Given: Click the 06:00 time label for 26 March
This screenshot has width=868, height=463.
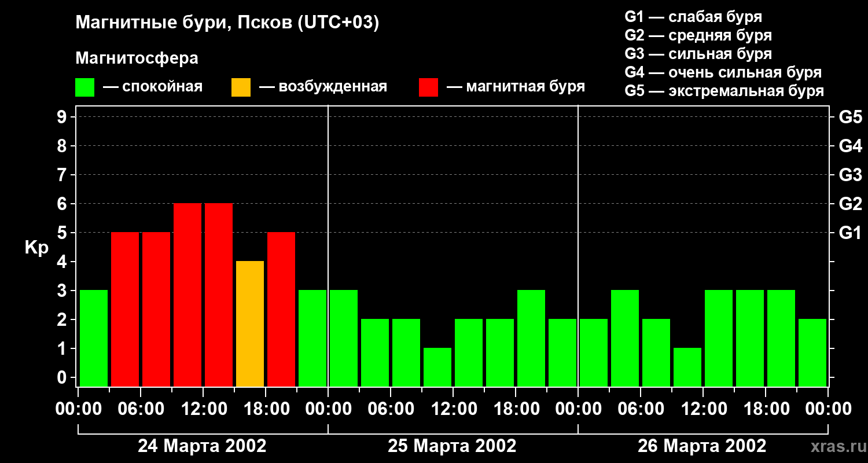Looking at the screenshot, I should click(640, 409).
